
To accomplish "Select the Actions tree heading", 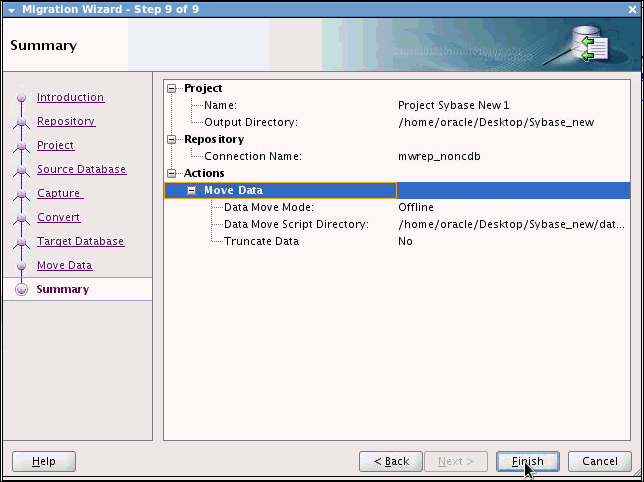I will (x=204, y=173).
